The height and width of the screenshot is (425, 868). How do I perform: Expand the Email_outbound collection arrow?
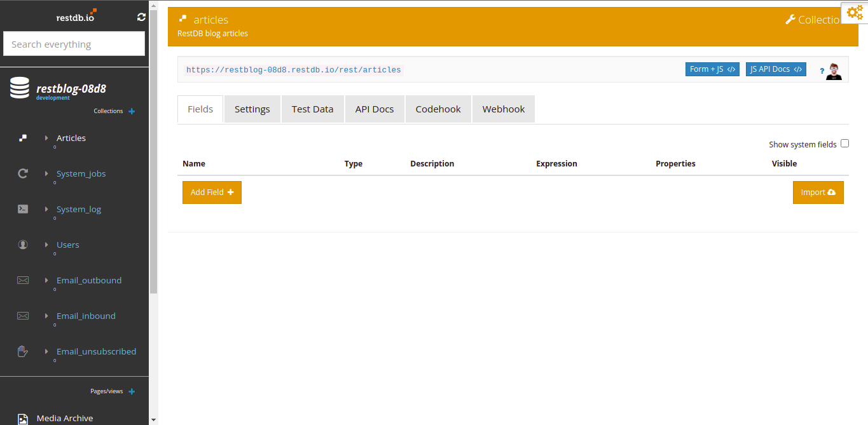click(46, 280)
